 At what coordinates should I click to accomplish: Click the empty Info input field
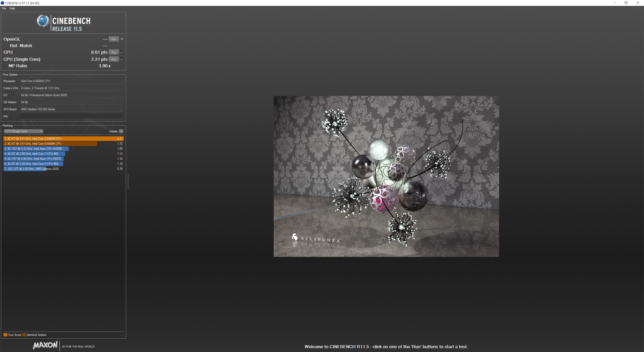click(x=71, y=116)
